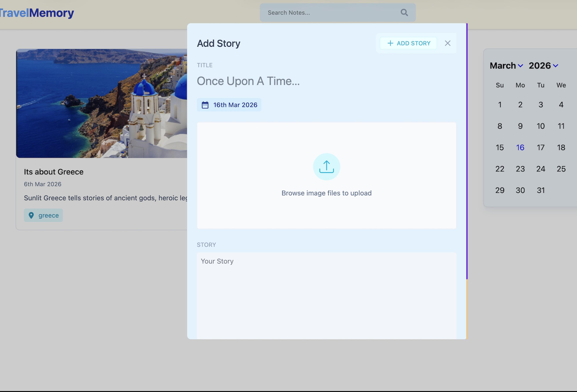Select day 16 in the calendar

pos(520,147)
